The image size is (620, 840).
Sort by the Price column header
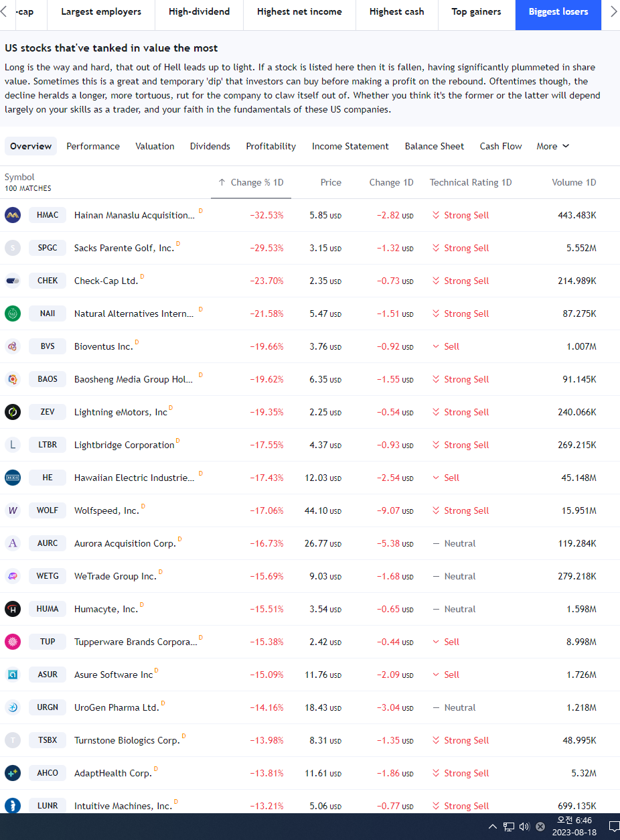(x=331, y=182)
